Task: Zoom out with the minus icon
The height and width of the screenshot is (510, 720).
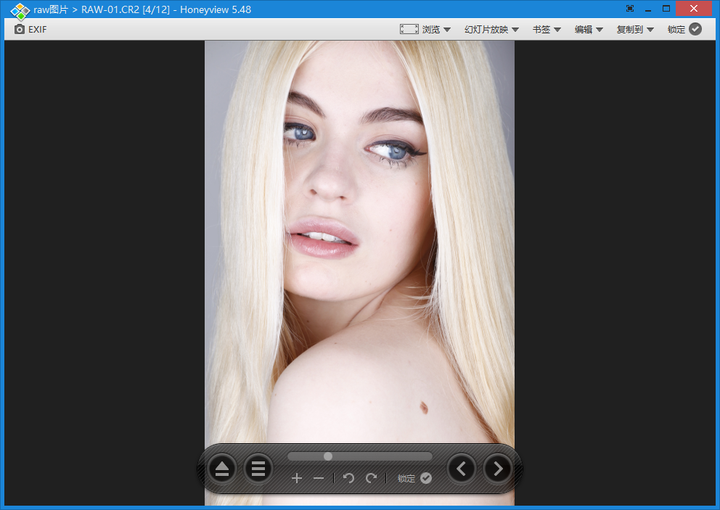Action: click(x=319, y=478)
